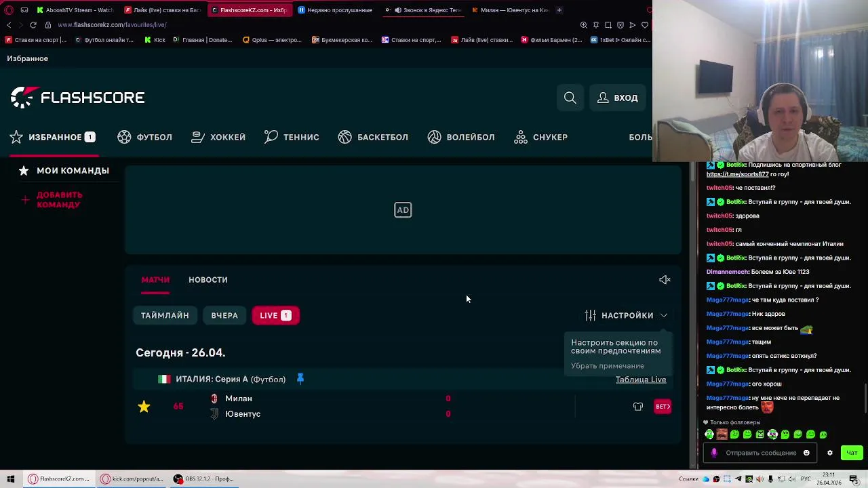Viewport: 868px width, 488px height.
Task: Open Таблица Live link
Action: click(x=641, y=380)
